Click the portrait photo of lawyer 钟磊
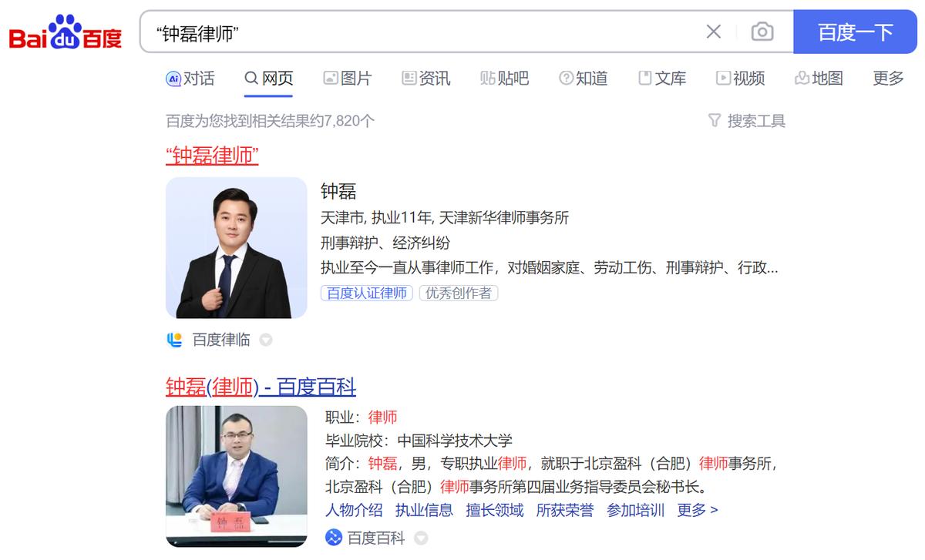 [236, 247]
